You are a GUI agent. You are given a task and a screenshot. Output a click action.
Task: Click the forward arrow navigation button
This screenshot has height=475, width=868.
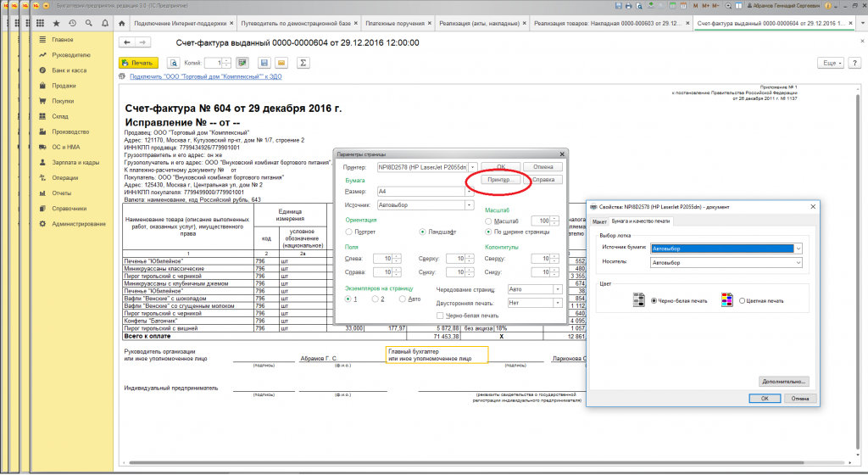(142, 42)
